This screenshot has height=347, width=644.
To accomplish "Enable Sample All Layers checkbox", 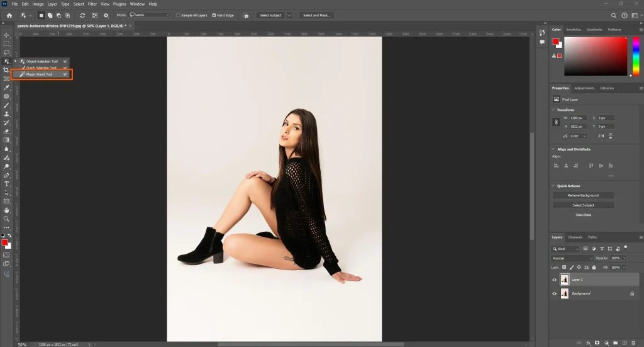I will tap(178, 15).
